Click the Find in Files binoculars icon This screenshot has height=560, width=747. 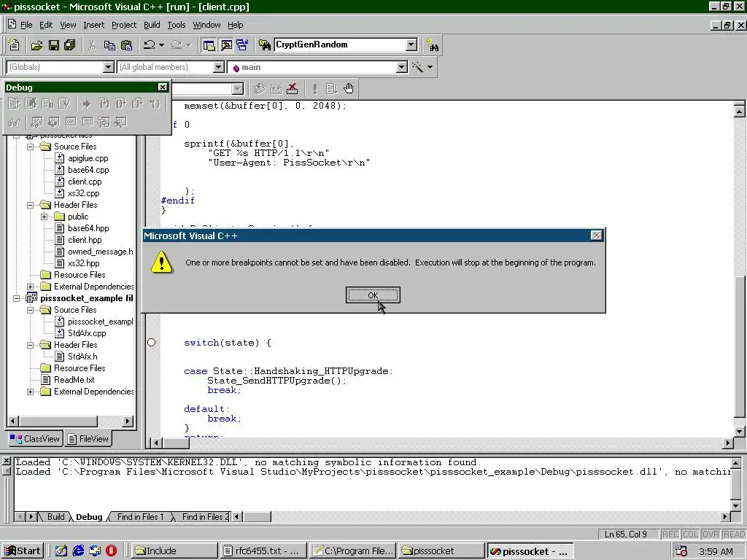click(x=265, y=45)
